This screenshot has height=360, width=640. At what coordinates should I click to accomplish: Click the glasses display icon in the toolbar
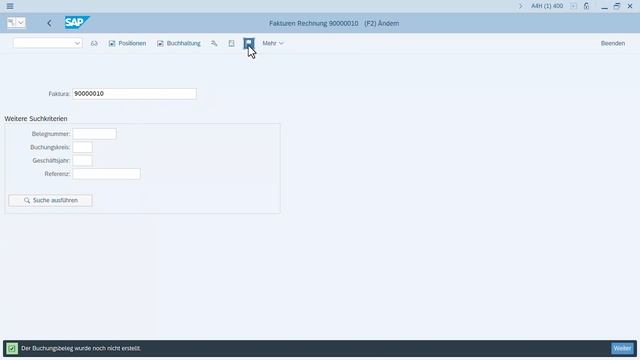94,43
